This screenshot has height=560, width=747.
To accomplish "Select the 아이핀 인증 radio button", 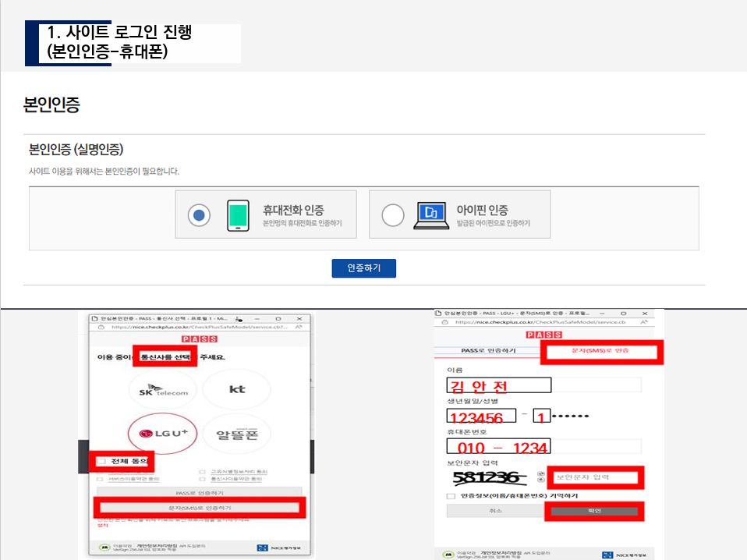I will click(x=393, y=215).
